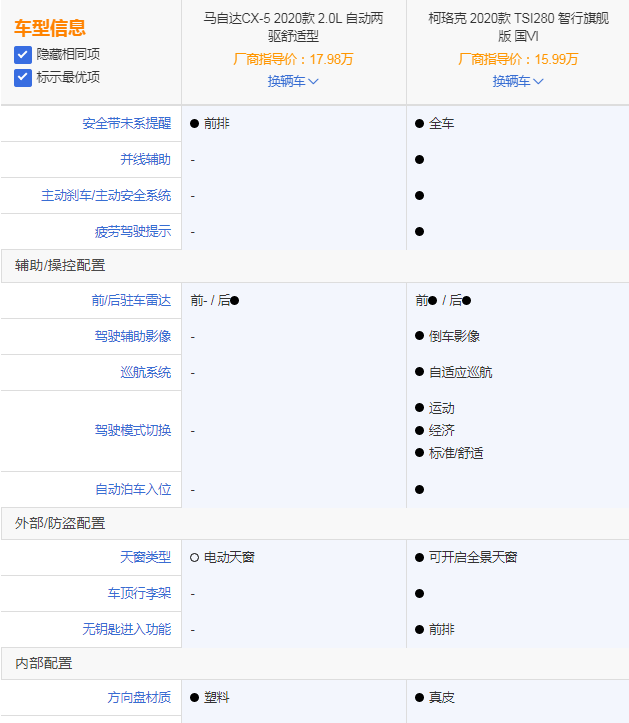Click the 驾驶辅助影像 row label
Screen dimensions: 629x723
point(132,336)
